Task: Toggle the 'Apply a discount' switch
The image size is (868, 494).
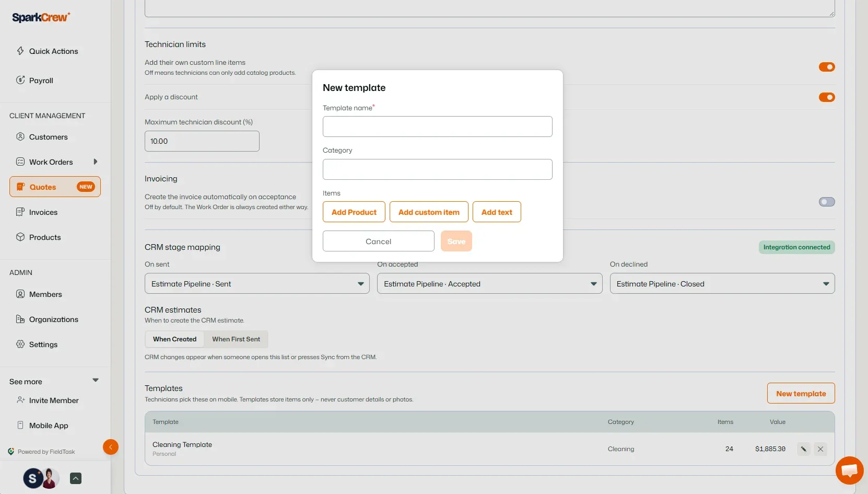Action: [827, 97]
